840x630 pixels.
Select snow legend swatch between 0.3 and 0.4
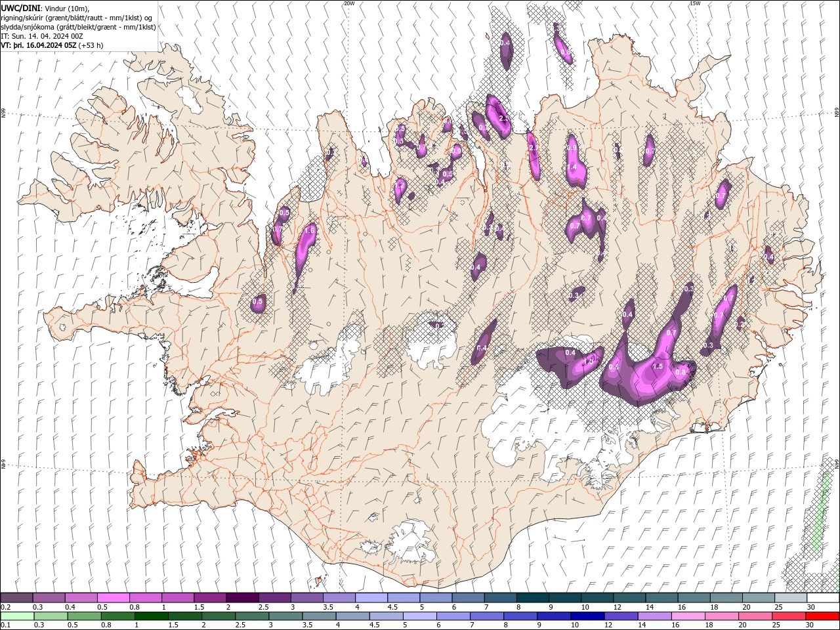click(x=49, y=598)
